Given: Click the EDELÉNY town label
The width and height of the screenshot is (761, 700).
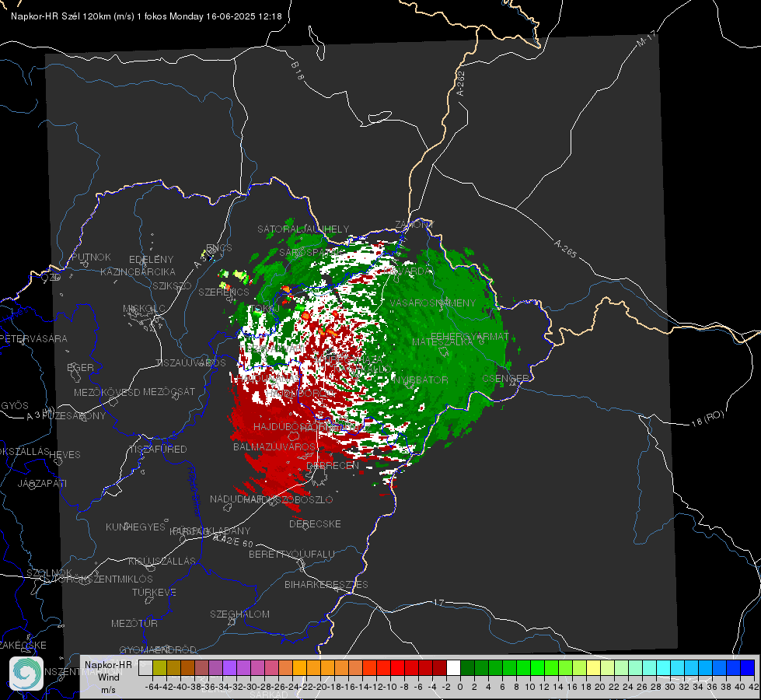Looking at the screenshot, I should [x=152, y=260].
